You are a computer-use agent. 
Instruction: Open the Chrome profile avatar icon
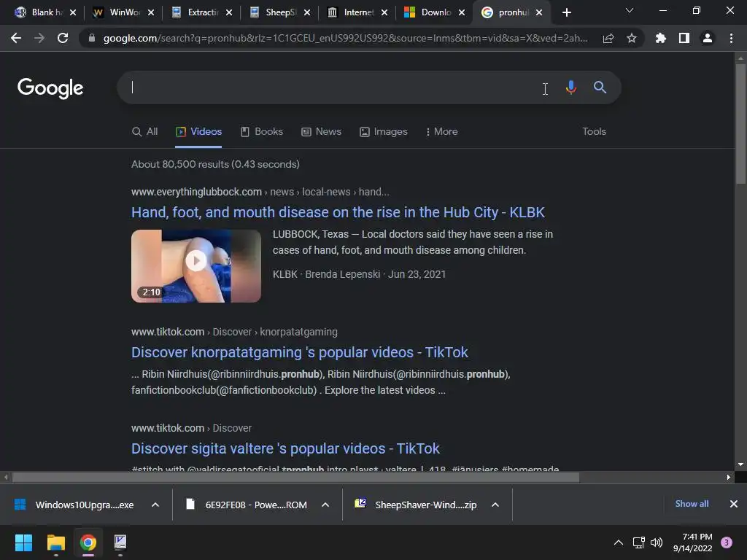pos(708,38)
